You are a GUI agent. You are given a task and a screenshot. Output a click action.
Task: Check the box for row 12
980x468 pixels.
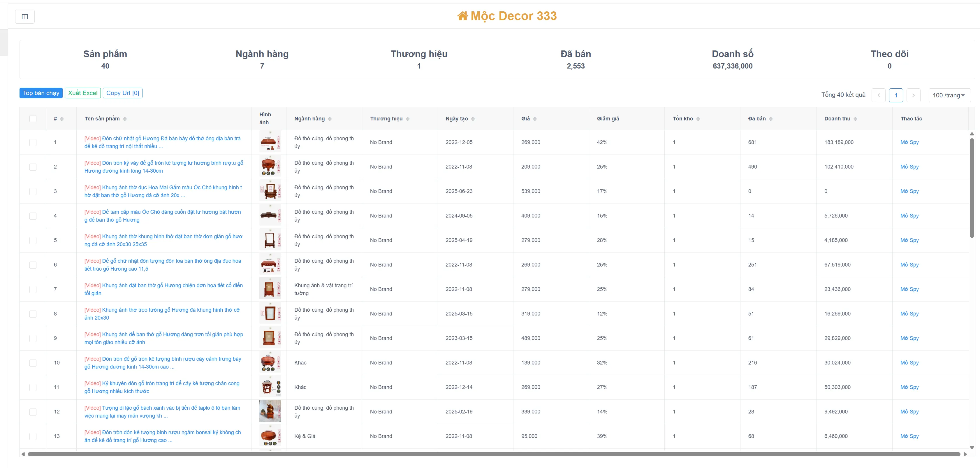[x=33, y=412]
